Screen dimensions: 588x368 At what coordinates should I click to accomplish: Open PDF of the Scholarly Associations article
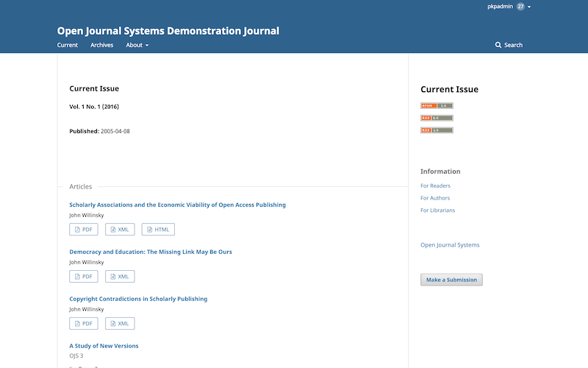(83, 230)
